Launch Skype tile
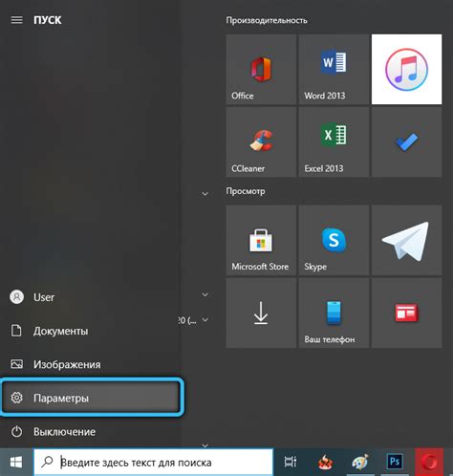Image resolution: width=453 pixels, height=476 pixels. coord(334,240)
